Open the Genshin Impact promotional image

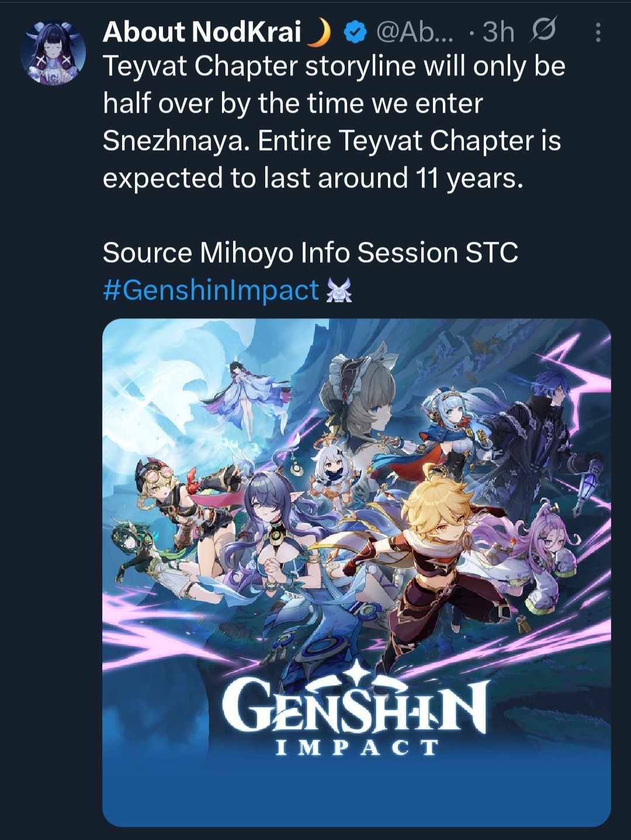coord(356,572)
